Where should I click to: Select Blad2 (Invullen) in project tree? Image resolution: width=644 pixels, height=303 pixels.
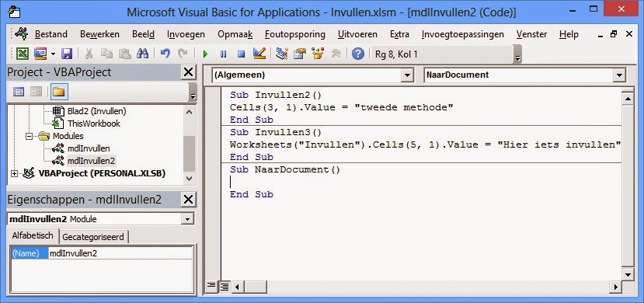pyautogui.click(x=96, y=111)
